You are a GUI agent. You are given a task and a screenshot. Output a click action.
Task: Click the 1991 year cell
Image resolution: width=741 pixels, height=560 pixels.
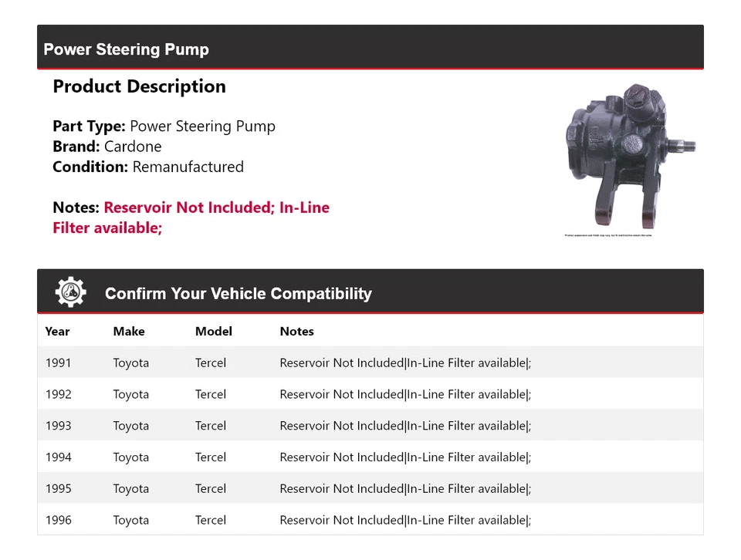pyautogui.click(x=58, y=363)
